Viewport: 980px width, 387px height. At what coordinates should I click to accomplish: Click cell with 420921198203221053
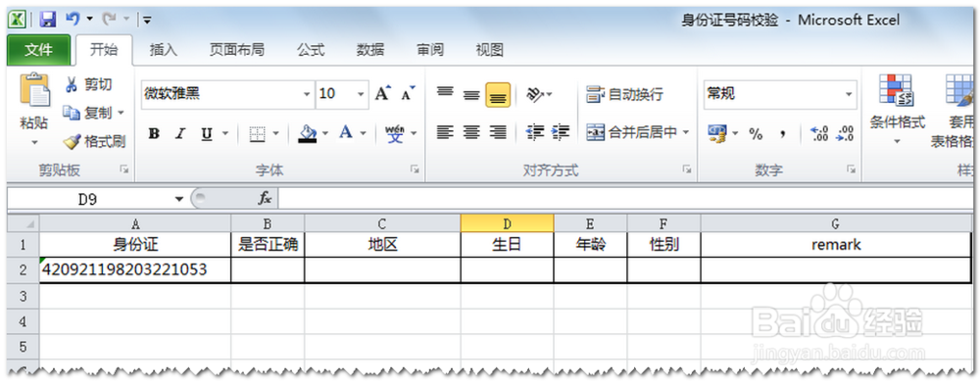click(x=135, y=270)
